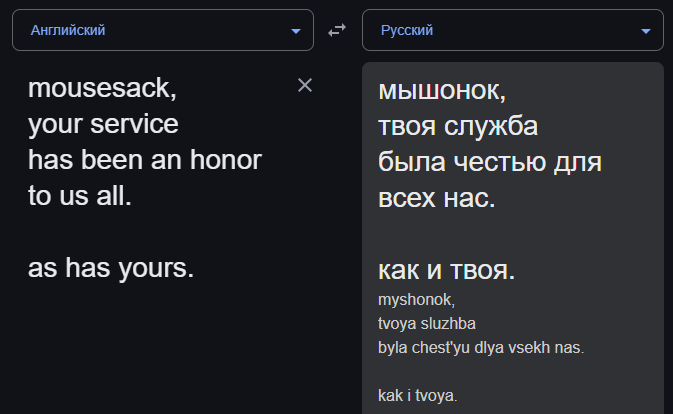Click the translation line "твоя служба"
The height and width of the screenshot is (414, 673).
458,126
